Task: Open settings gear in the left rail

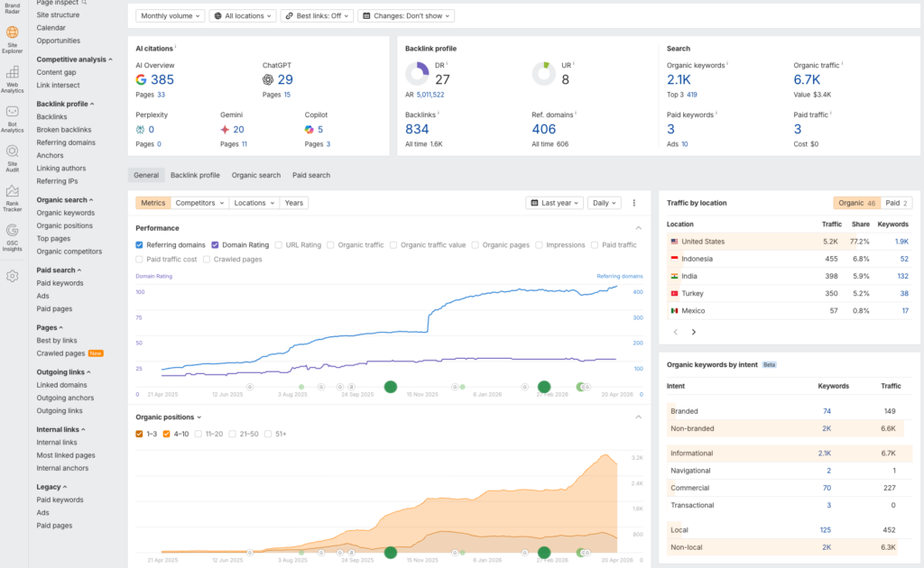Action: (12, 276)
